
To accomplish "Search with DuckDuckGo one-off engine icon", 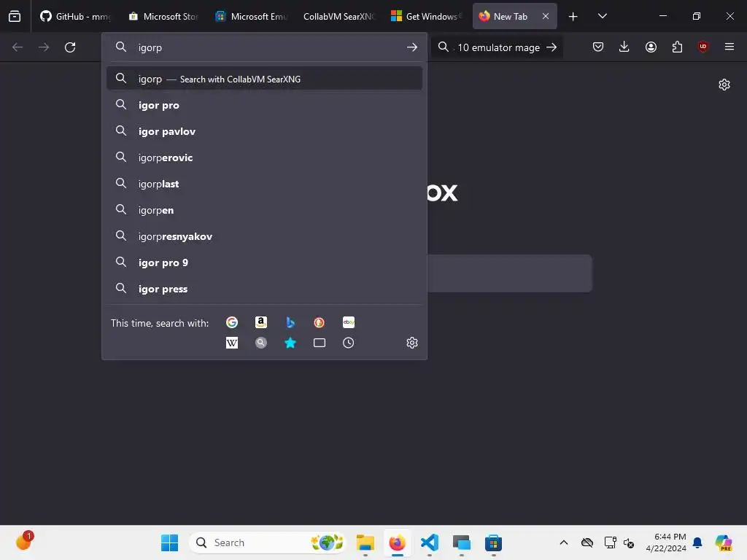I will click(x=320, y=322).
